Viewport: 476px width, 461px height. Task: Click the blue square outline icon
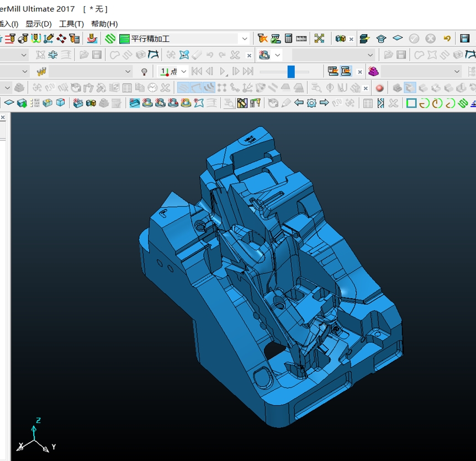click(411, 103)
